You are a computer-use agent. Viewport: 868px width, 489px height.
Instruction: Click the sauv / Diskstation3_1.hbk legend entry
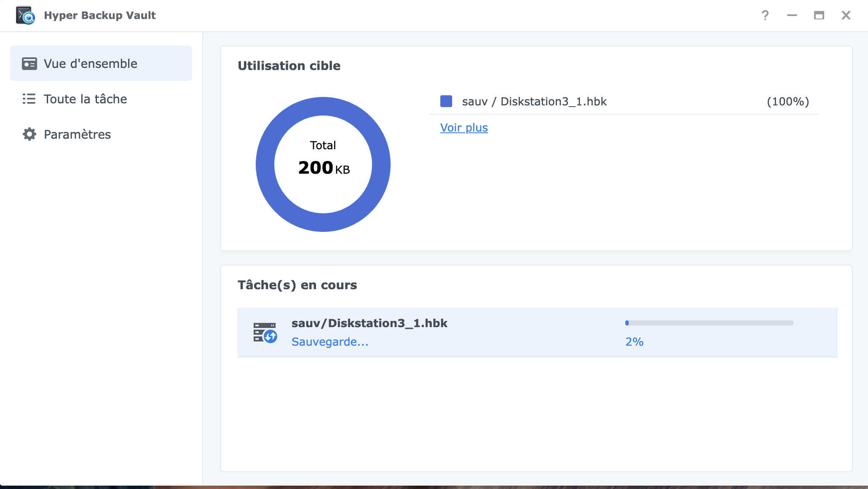pyautogui.click(x=534, y=102)
